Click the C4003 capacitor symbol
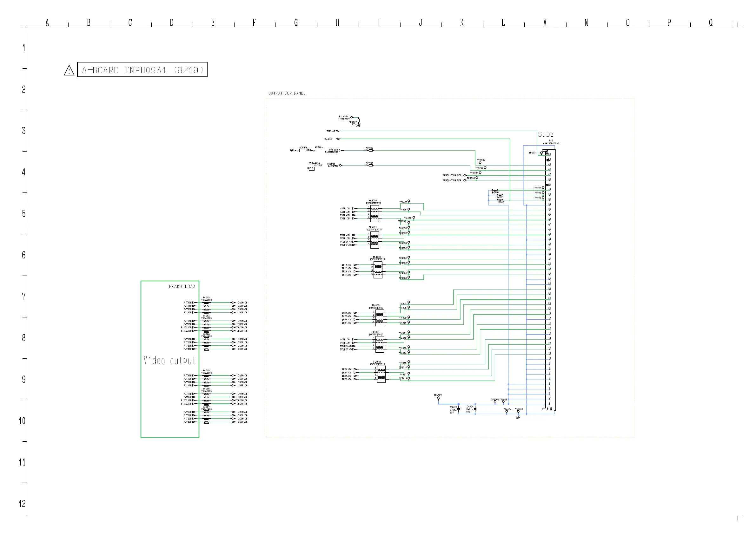This screenshot has height=534, width=756. (x=458, y=410)
